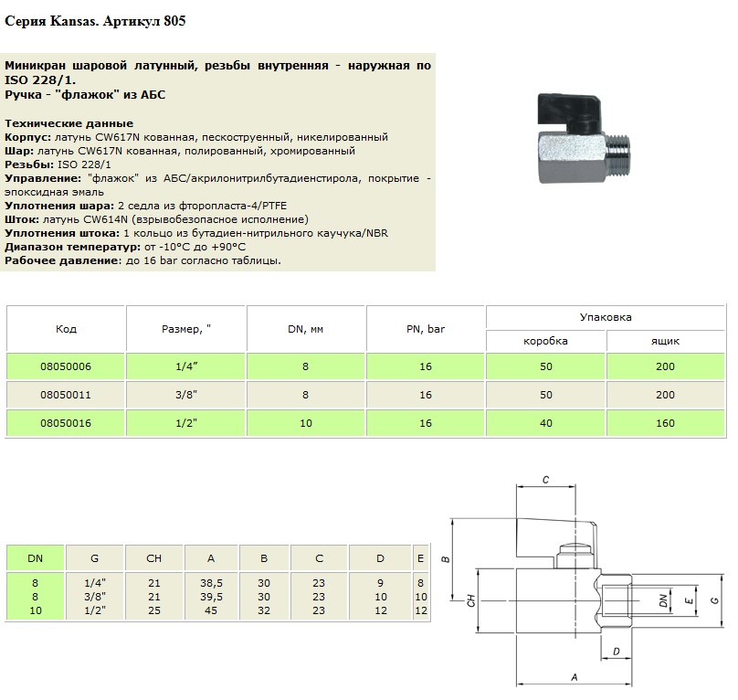Click the "Размер" column header
This screenshot has height=700, width=738.
point(186,329)
